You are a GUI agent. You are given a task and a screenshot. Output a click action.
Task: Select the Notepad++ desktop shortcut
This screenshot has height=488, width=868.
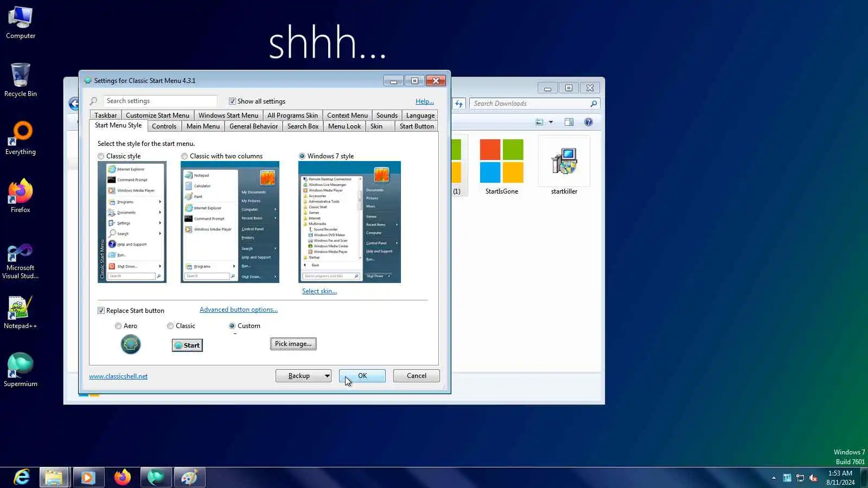21,312
